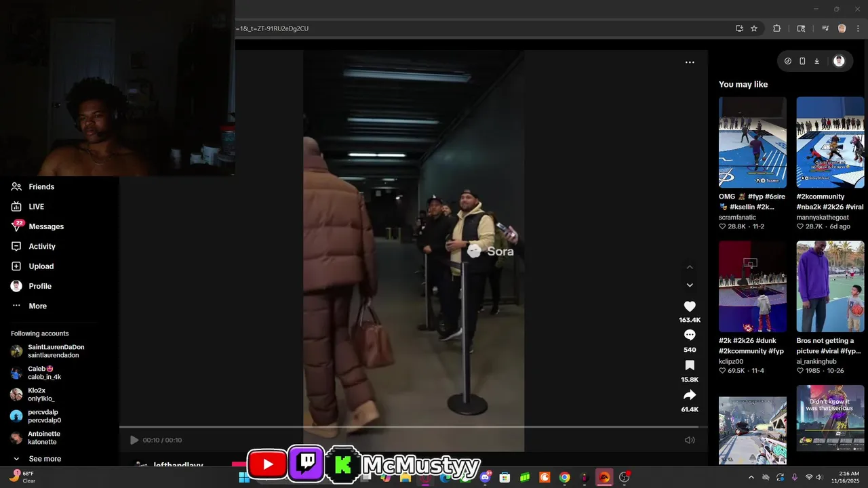Open video three-dot options menu

(690, 62)
